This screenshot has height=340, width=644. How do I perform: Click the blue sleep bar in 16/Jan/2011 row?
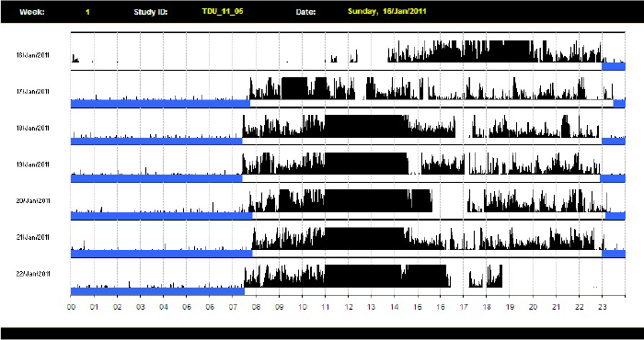614,66
